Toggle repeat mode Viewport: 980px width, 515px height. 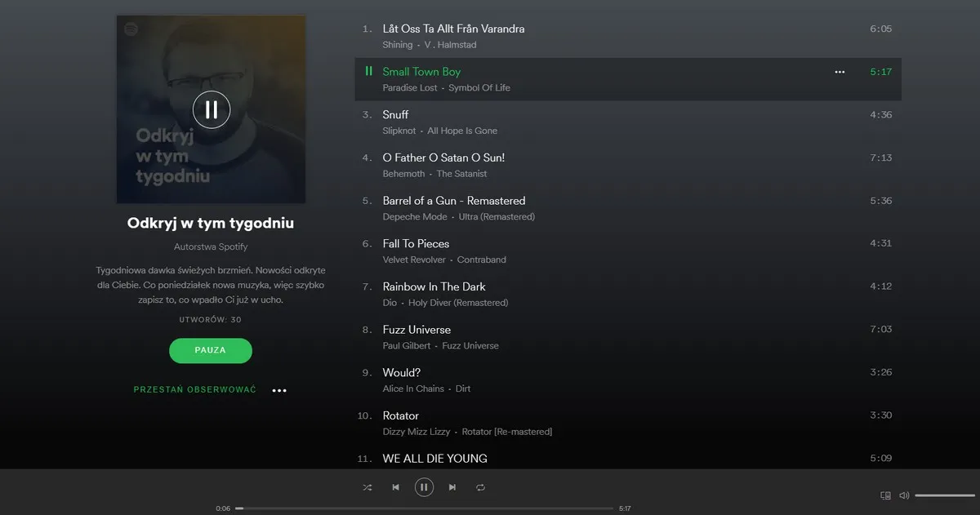[480, 487]
